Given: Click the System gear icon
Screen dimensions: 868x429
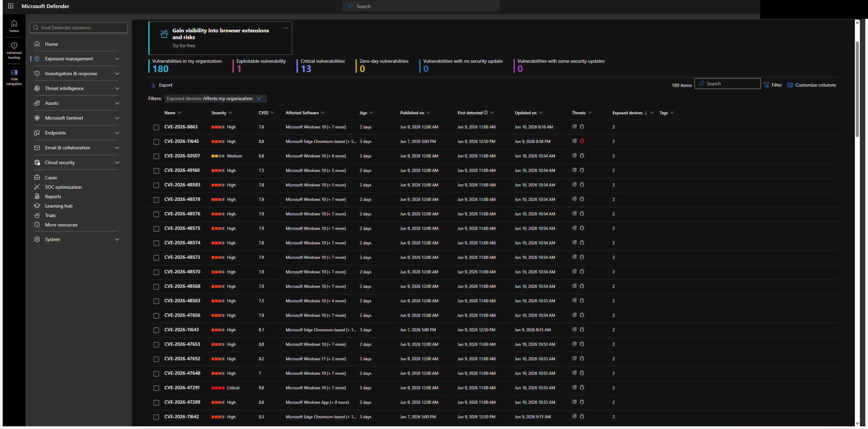Looking at the screenshot, I should [x=37, y=239].
